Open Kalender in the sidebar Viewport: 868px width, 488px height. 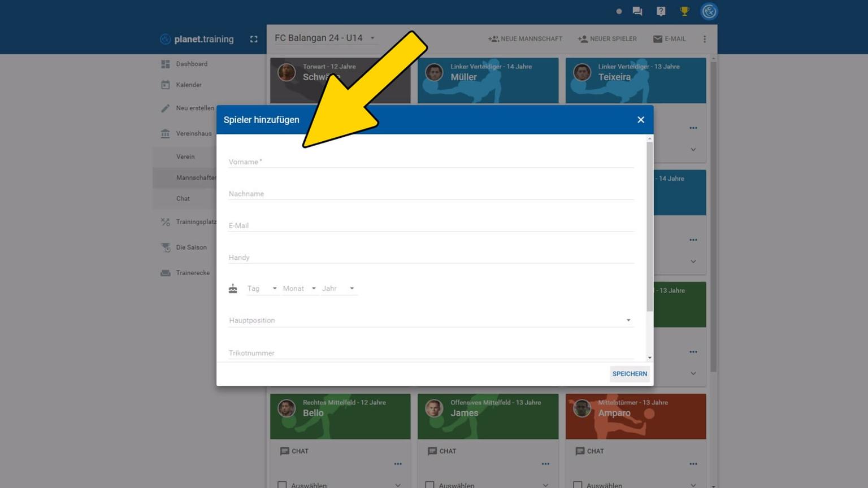pos(189,85)
